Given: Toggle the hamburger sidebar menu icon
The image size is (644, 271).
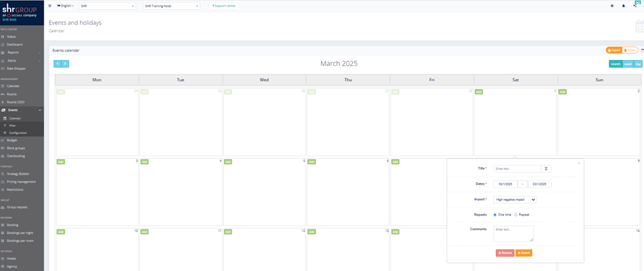Looking at the screenshot, I should [50, 6].
